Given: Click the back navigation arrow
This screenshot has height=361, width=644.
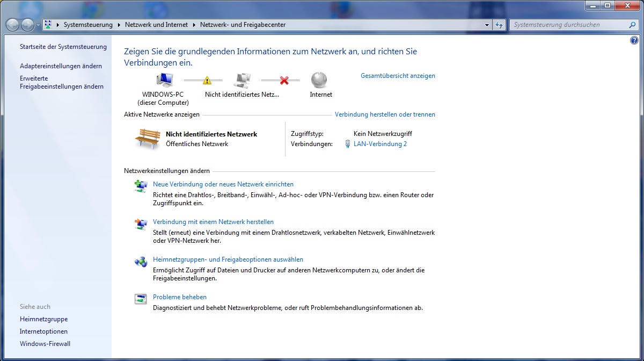Looking at the screenshot, I should (12, 25).
